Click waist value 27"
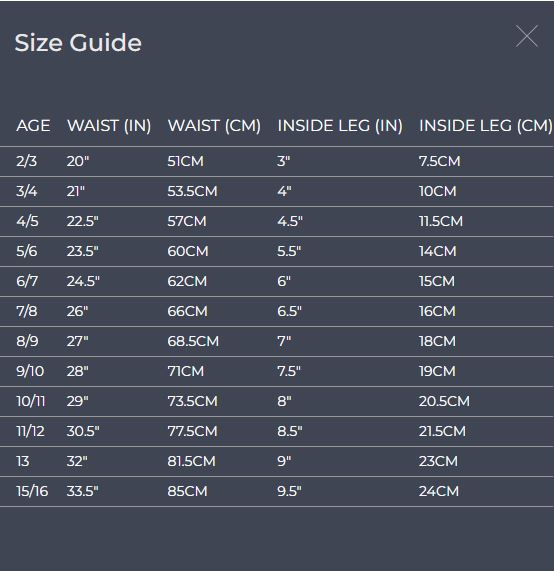The image size is (554, 571). tap(78, 341)
